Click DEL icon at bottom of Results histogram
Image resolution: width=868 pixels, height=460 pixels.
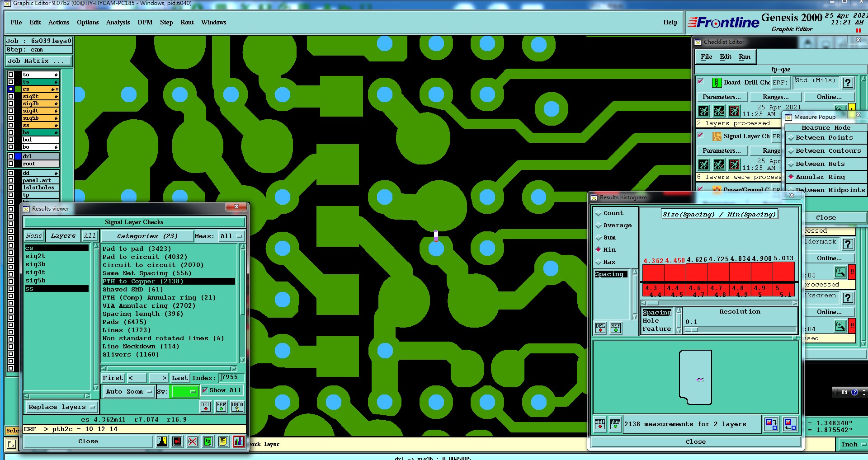(599, 424)
